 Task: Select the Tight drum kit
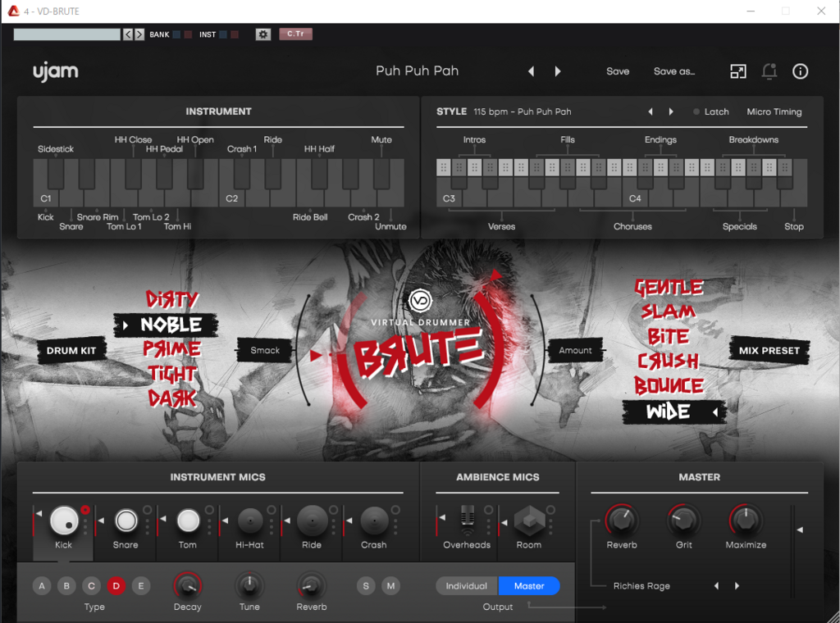point(172,374)
